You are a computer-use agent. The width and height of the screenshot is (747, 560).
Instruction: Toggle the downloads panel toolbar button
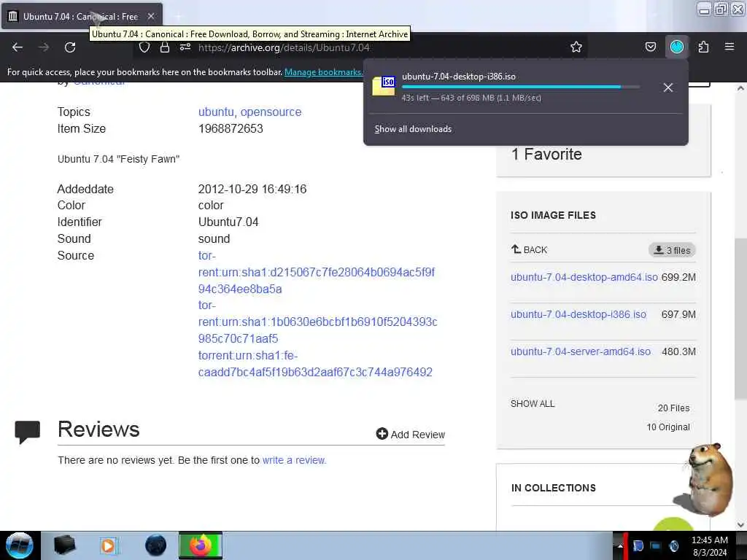coord(677,47)
